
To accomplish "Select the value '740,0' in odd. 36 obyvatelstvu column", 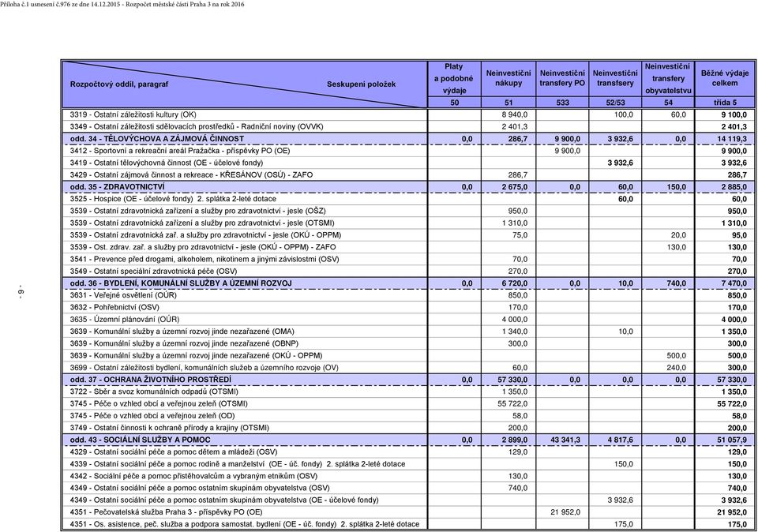I will 676,283.
